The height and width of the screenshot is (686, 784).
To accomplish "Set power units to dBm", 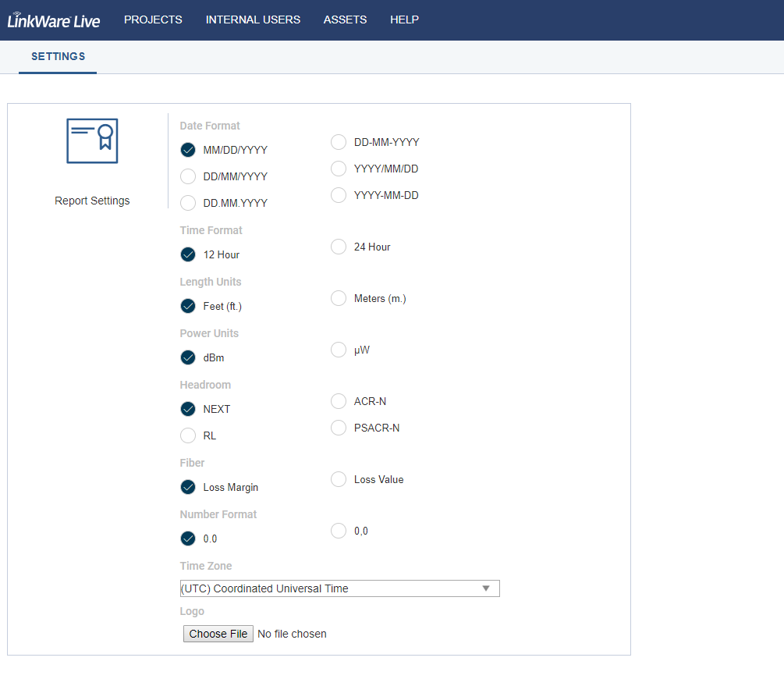I will pyautogui.click(x=188, y=357).
